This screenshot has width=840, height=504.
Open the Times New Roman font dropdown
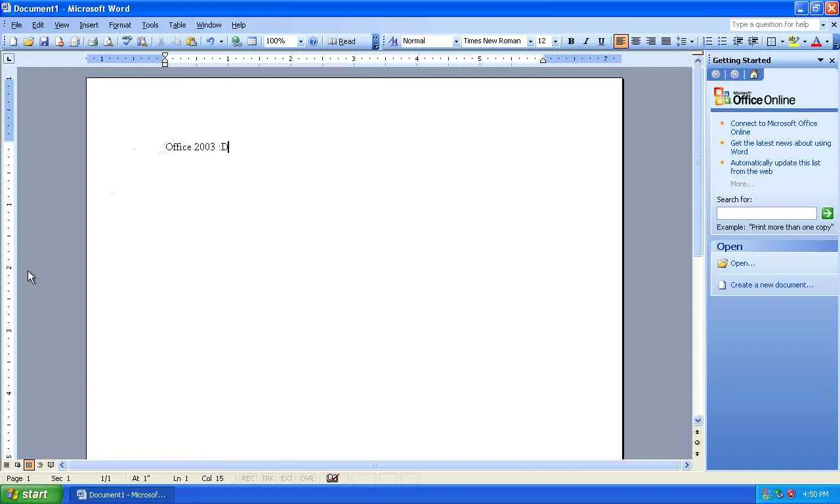[530, 41]
